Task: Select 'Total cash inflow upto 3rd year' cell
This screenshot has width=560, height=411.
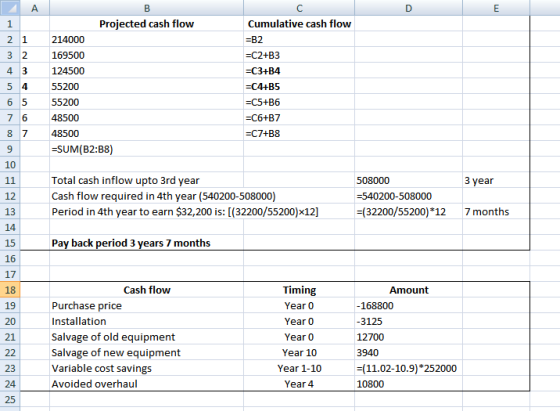Action: (146, 180)
